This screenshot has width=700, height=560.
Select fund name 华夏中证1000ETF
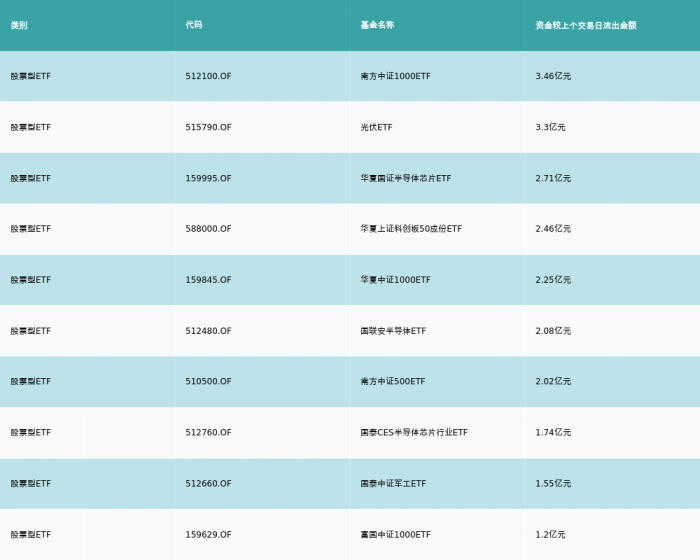click(x=396, y=280)
